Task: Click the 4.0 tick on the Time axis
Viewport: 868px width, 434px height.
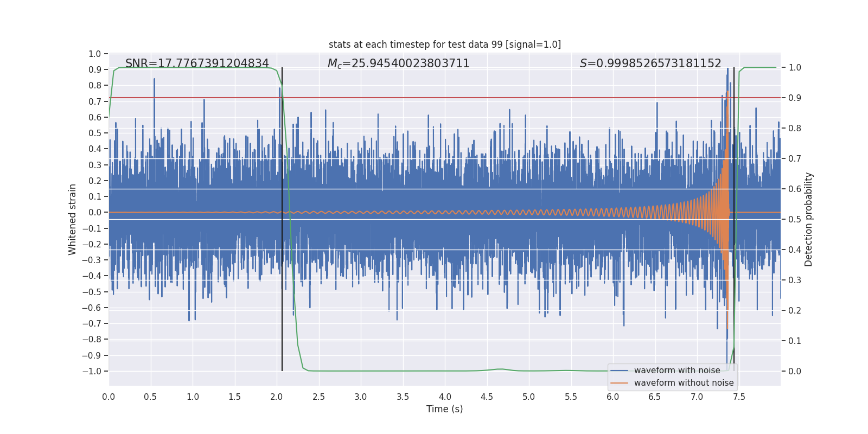Action: [445, 397]
